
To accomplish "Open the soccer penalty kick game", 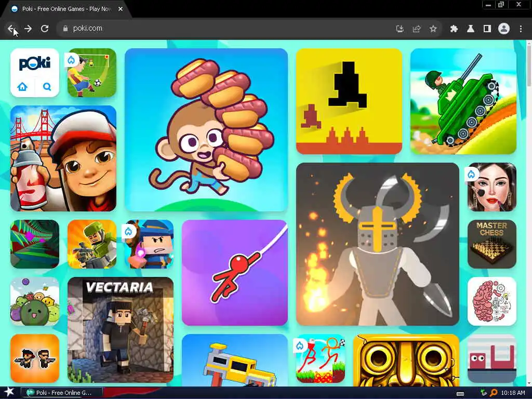I will coord(91,73).
